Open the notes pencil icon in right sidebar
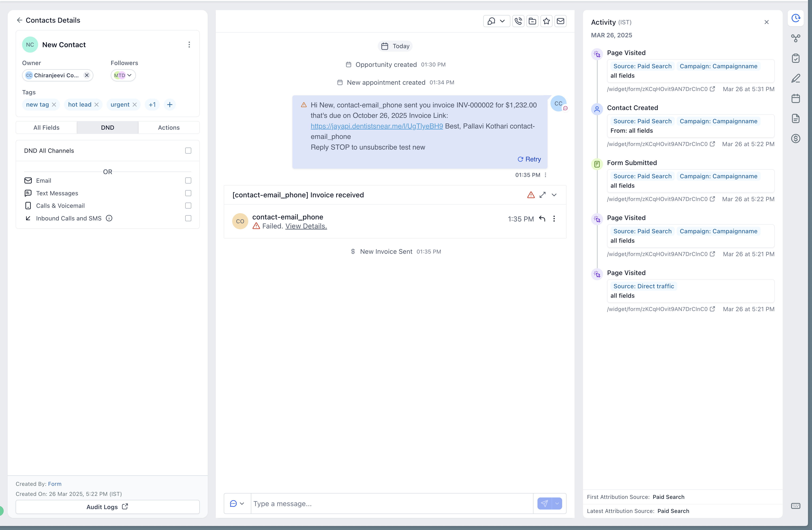 pos(795,78)
